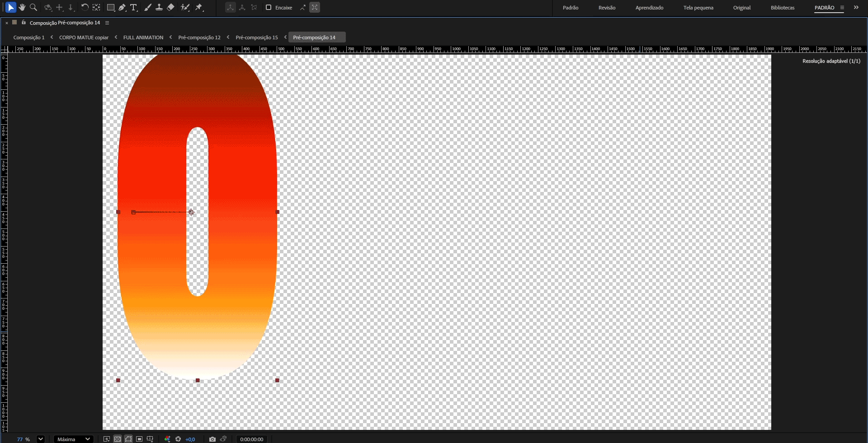Take a snapshot with the camera icon
Viewport: 868px width, 443px height.
point(212,439)
